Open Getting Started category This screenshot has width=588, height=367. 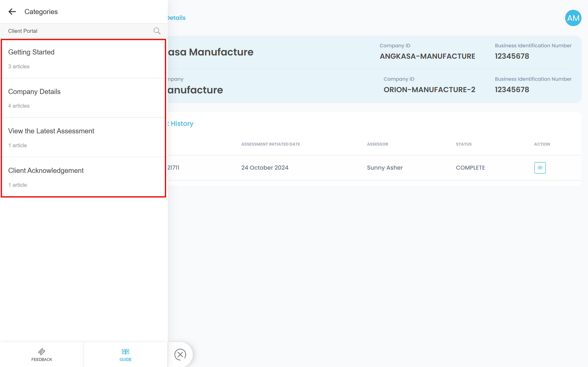(x=31, y=52)
